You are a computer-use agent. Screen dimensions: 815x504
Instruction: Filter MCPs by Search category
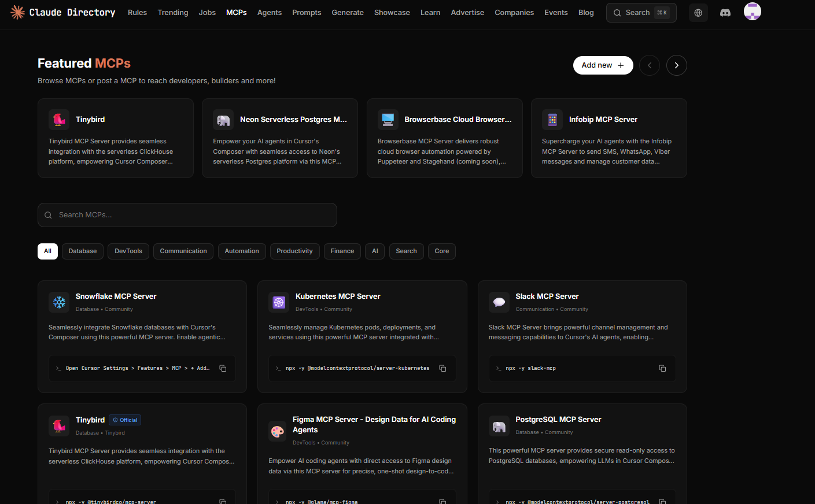coord(406,251)
